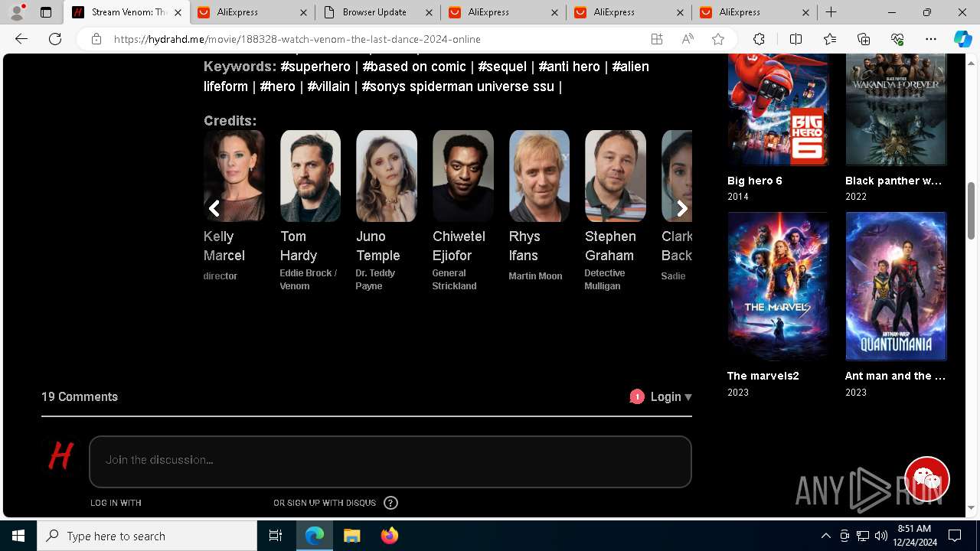
Task: Open a new browser tab
Action: [x=831, y=12]
